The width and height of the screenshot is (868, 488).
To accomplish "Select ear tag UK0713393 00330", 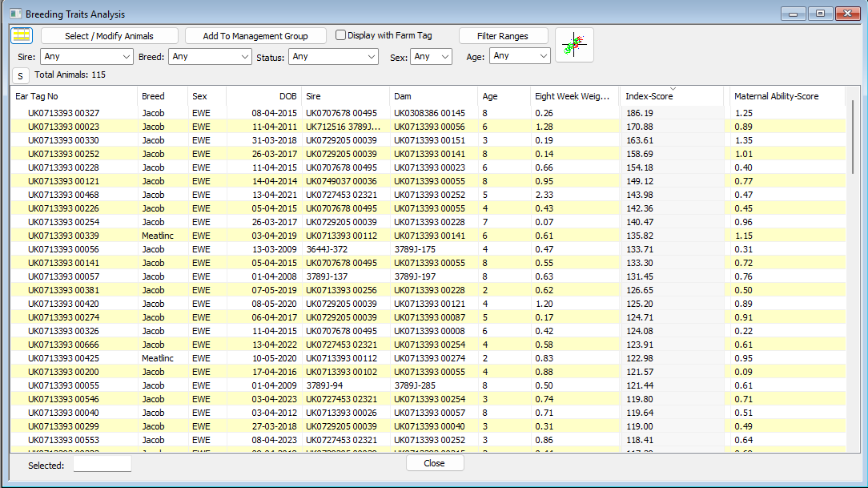I will [64, 140].
